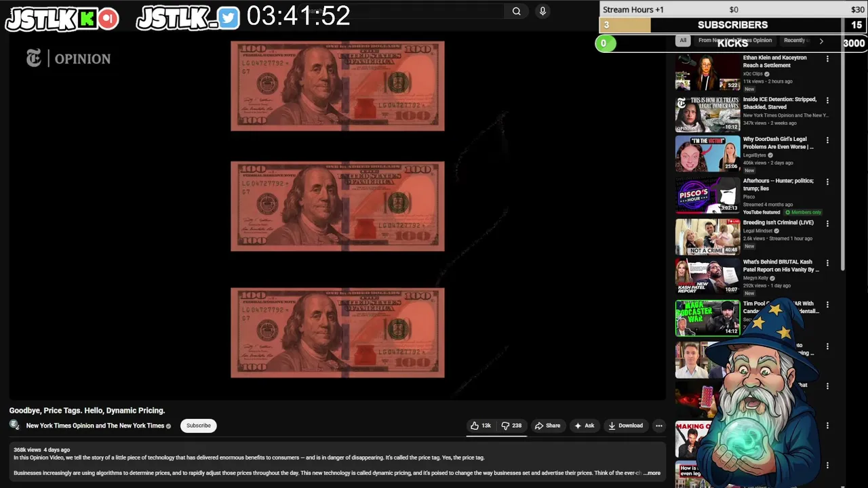Click the partially hidden Making video thumbnail
Screen dimensions: 868x488
pos(692,439)
